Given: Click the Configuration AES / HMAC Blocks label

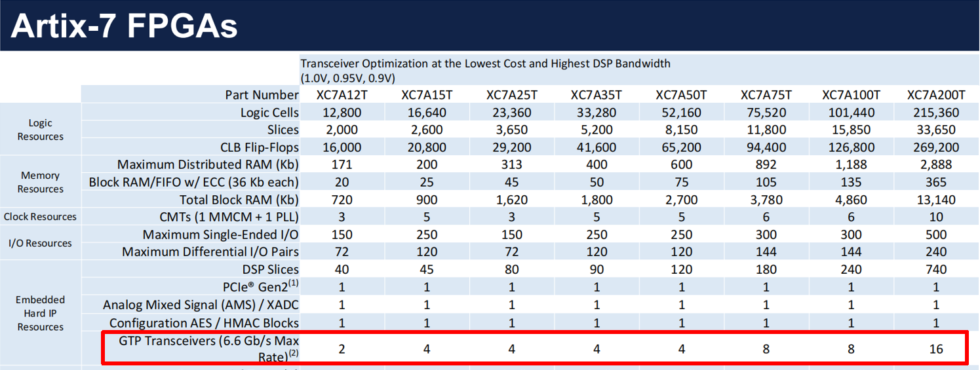Looking at the screenshot, I should click(x=204, y=323).
